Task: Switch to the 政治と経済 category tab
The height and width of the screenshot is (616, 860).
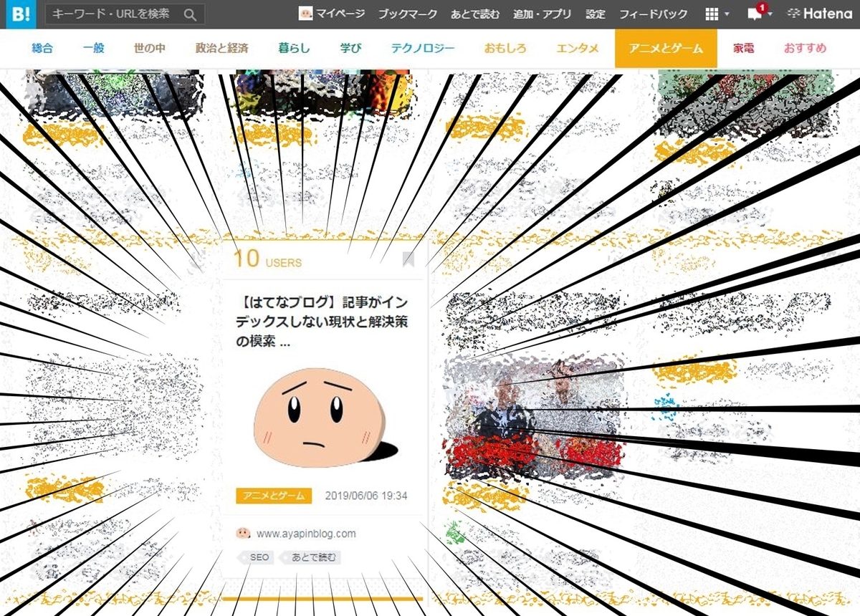Action: coord(222,49)
